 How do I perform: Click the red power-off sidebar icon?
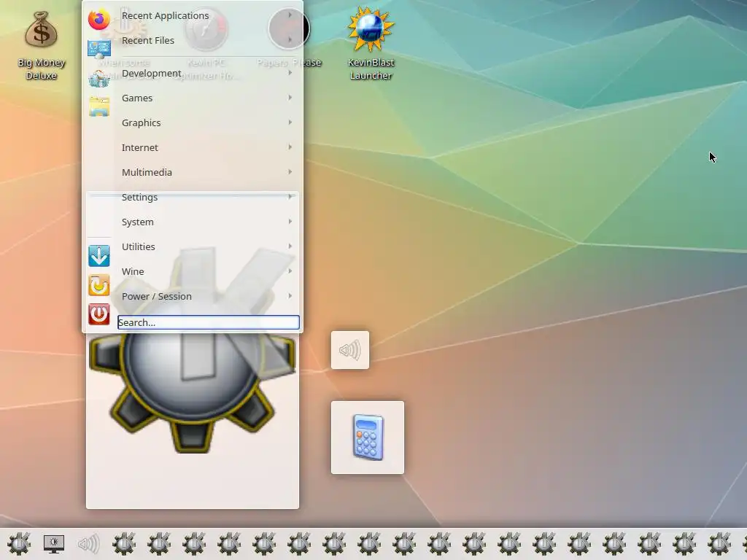point(99,314)
